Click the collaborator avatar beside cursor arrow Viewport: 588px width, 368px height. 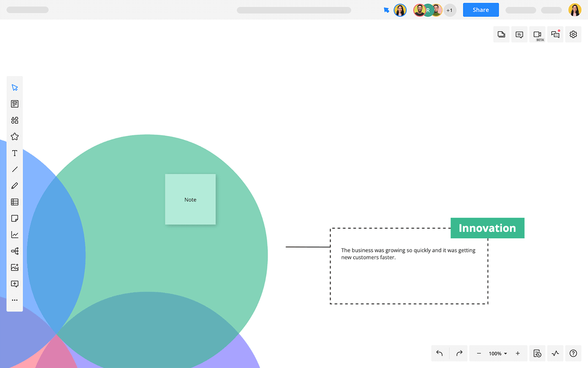[x=400, y=10]
